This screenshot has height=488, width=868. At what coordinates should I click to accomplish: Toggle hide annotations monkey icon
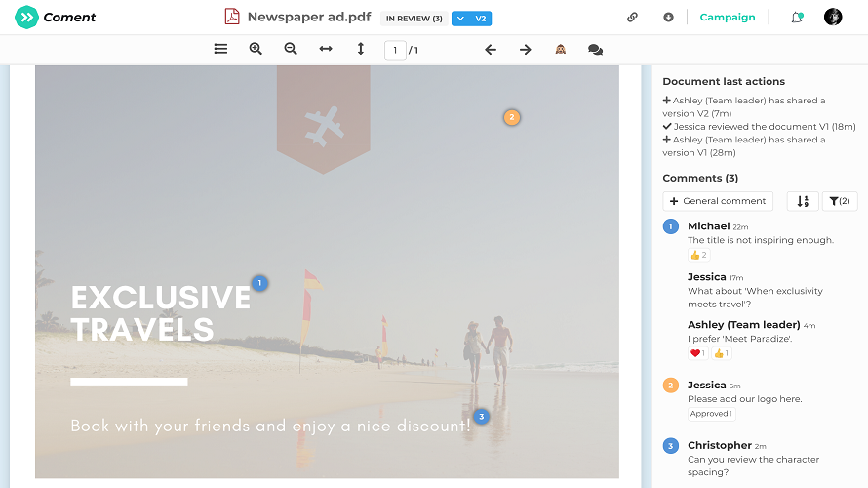pyautogui.click(x=560, y=50)
